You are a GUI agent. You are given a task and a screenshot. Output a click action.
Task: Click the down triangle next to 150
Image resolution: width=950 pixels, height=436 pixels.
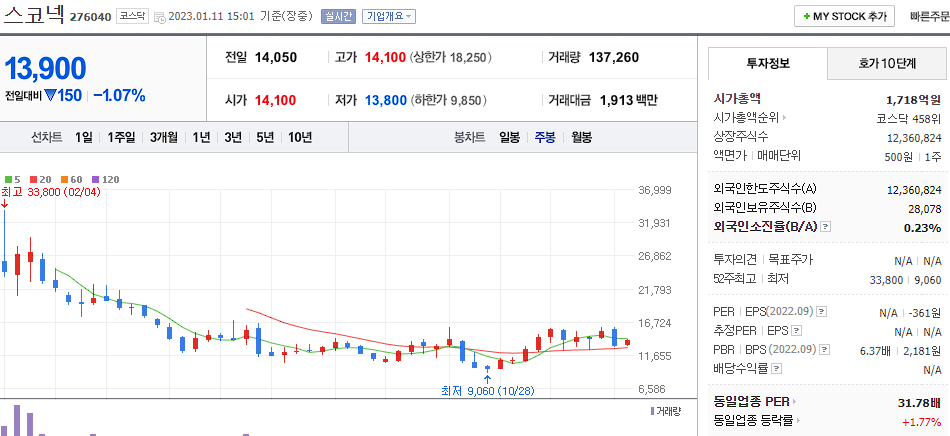(50, 96)
